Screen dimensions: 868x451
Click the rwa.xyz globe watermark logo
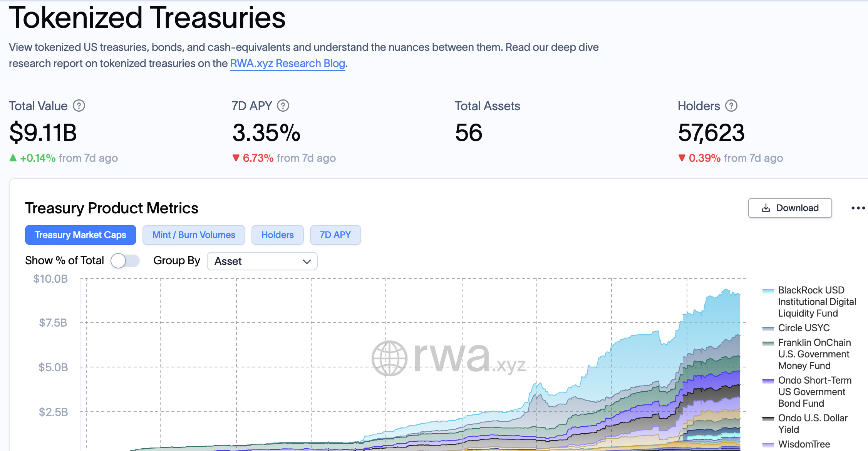[389, 358]
